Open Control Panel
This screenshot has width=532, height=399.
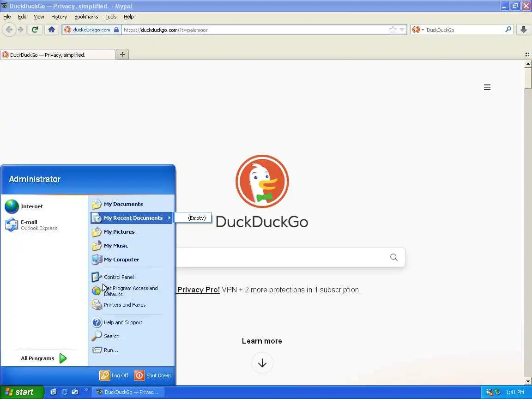(132, 277)
